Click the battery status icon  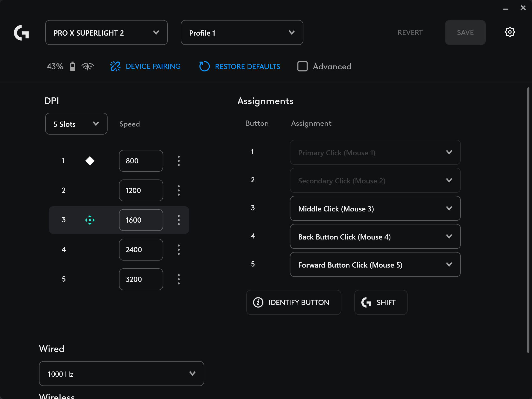(x=72, y=66)
